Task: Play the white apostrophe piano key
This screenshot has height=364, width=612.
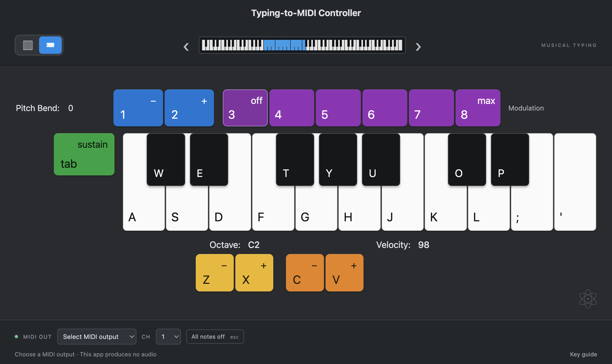Action: pyautogui.click(x=575, y=182)
